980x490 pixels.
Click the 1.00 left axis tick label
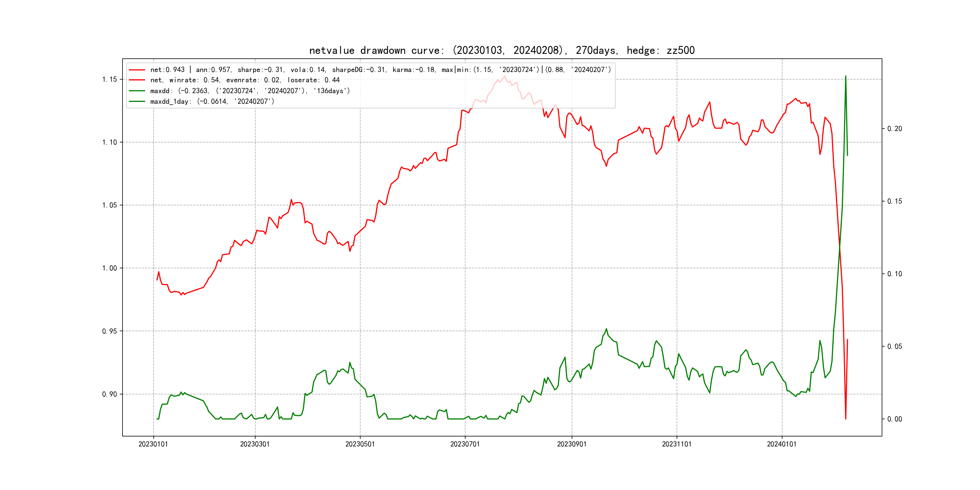[x=109, y=268]
